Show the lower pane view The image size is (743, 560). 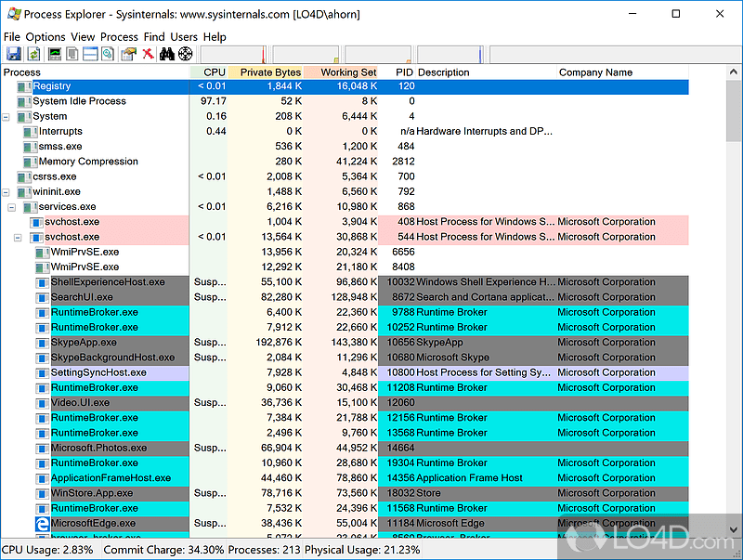90,53
